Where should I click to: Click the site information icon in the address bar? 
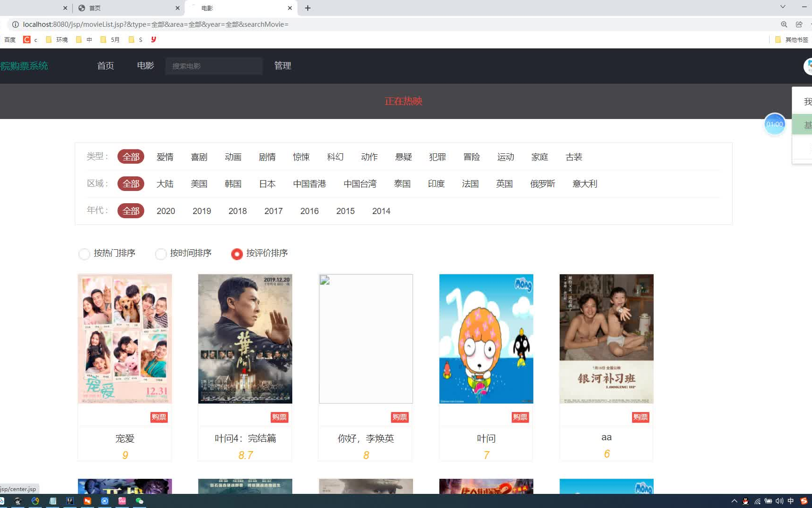(15, 24)
